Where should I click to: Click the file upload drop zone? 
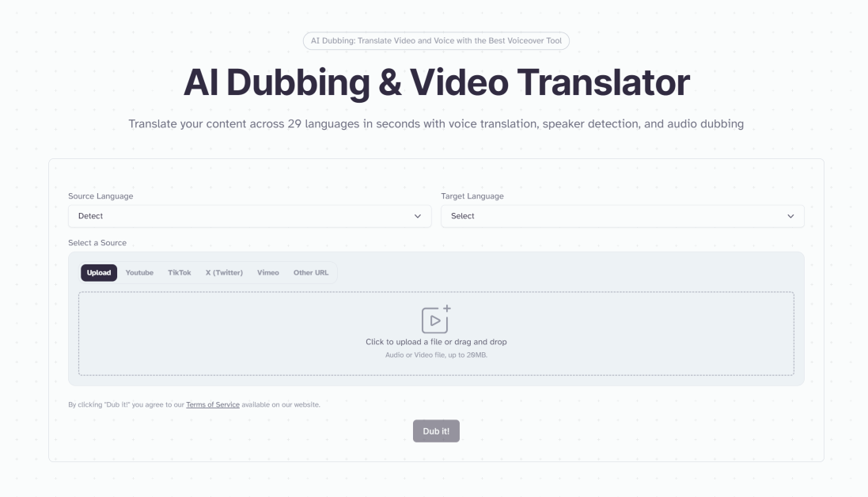point(437,332)
